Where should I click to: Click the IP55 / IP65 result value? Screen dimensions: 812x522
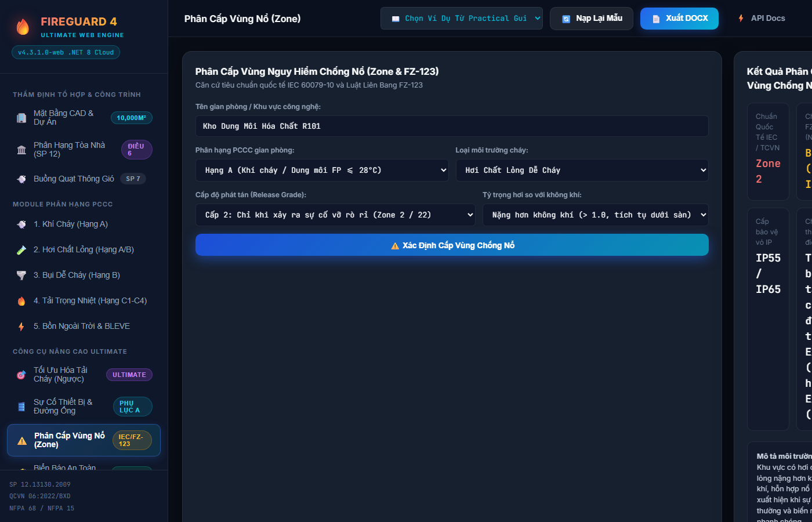point(768,273)
